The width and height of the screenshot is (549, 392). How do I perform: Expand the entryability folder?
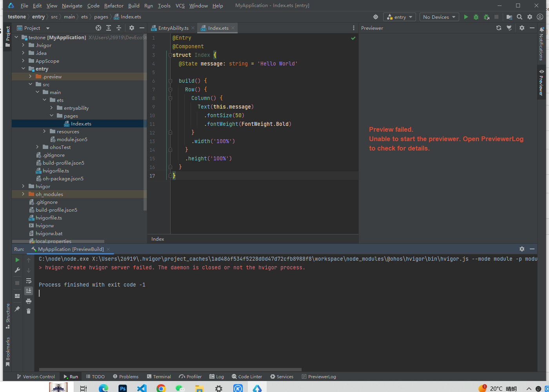(51, 108)
